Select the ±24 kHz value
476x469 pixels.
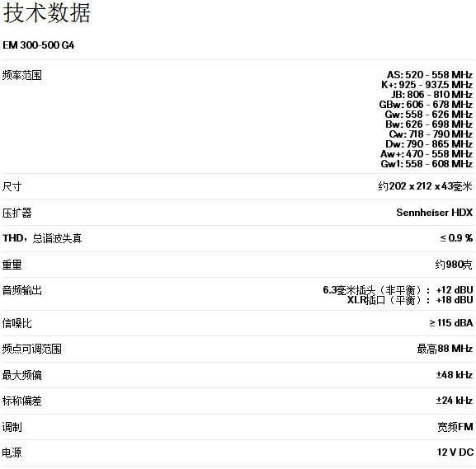point(455,401)
